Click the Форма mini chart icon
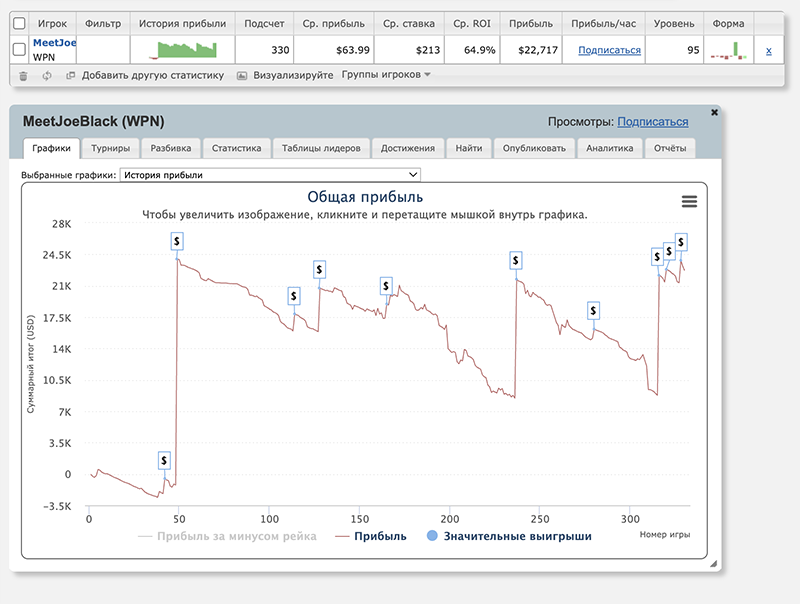The image size is (800, 604). point(728,50)
